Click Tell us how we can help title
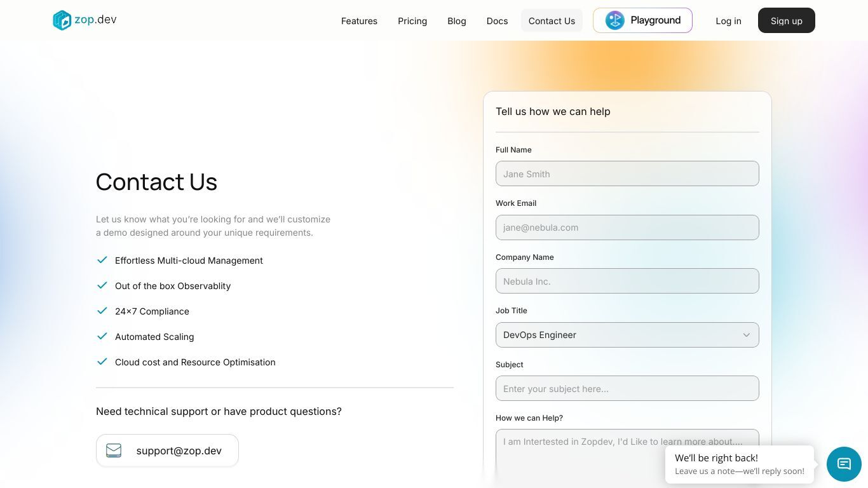 pos(553,111)
